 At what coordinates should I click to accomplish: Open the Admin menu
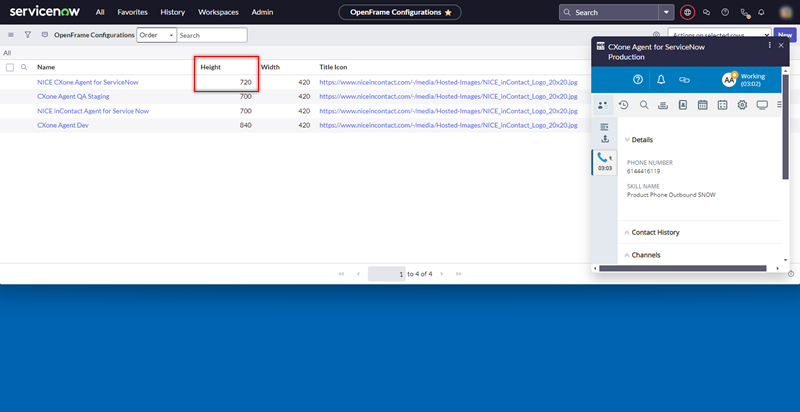pos(262,12)
